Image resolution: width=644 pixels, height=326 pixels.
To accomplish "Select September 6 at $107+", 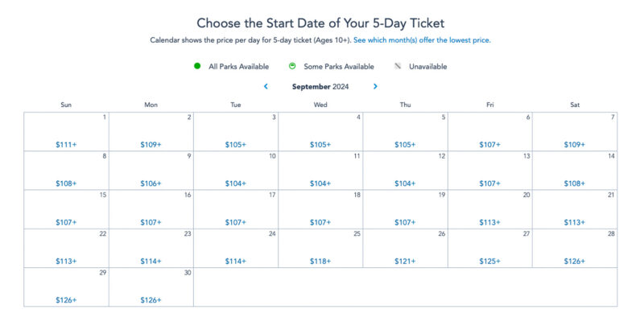I will [x=490, y=131].
